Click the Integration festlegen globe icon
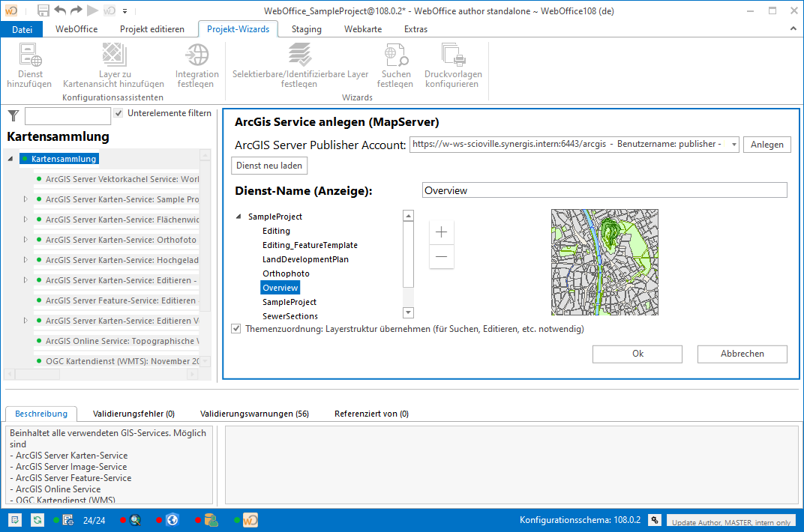804x532 pixels. pos(197,56)
